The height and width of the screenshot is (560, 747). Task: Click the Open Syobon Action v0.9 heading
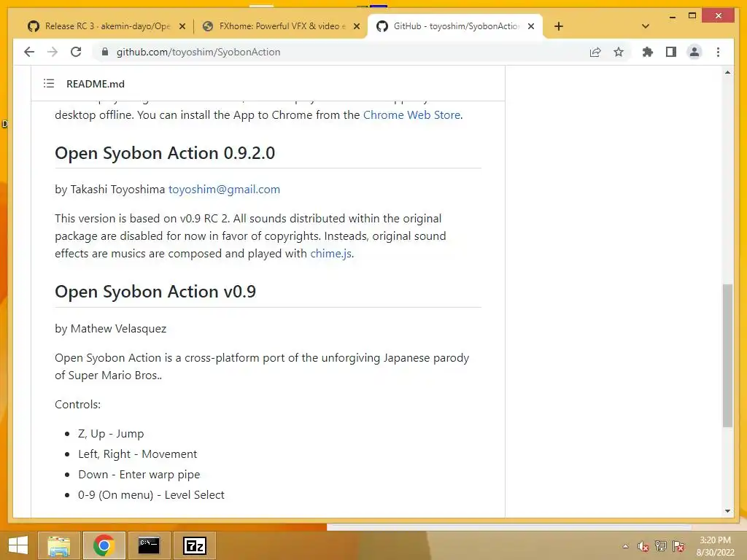tap(155, 292)
